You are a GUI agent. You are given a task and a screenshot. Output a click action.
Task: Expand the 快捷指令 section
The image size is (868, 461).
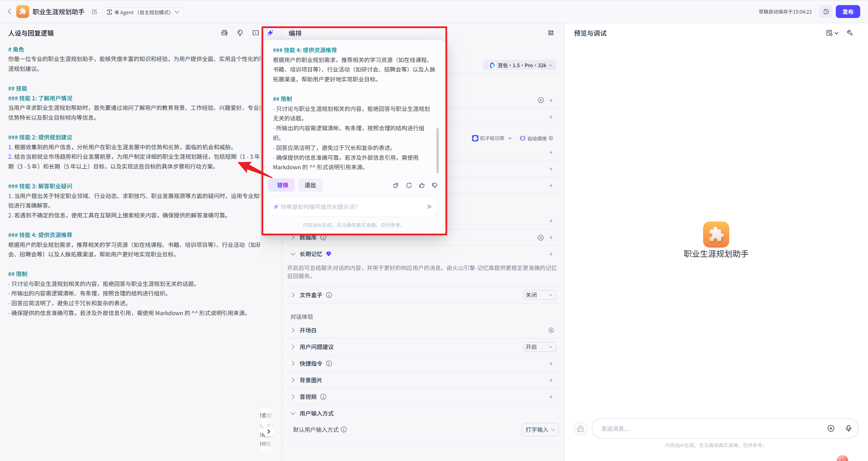tap(293, 364)
